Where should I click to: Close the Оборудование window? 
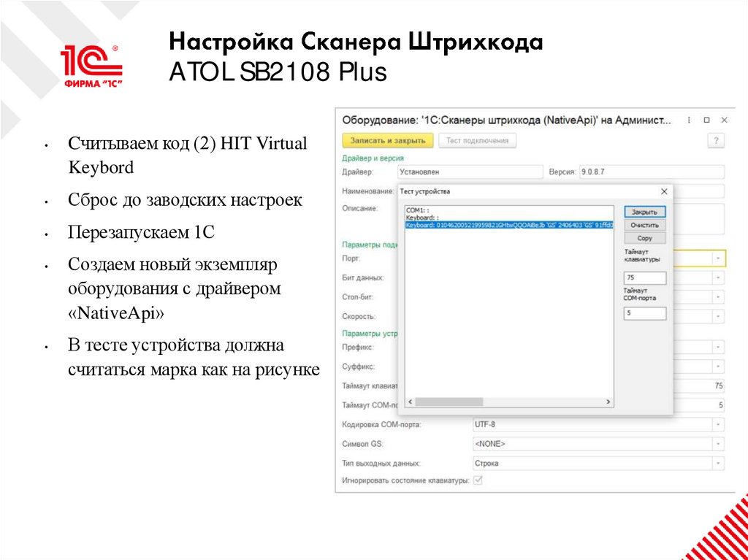(x=724, y=120)
